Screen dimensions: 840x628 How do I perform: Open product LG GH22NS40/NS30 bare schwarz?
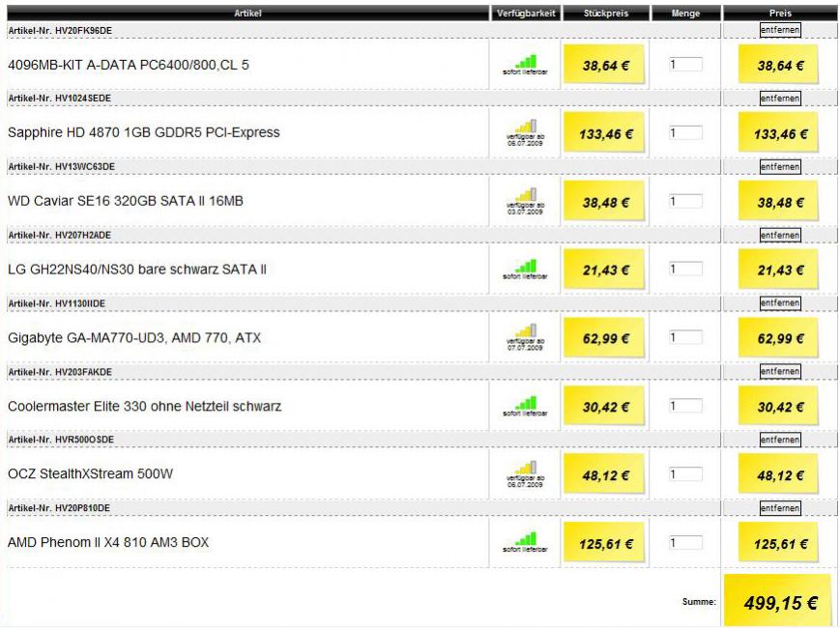coord(136,270)
